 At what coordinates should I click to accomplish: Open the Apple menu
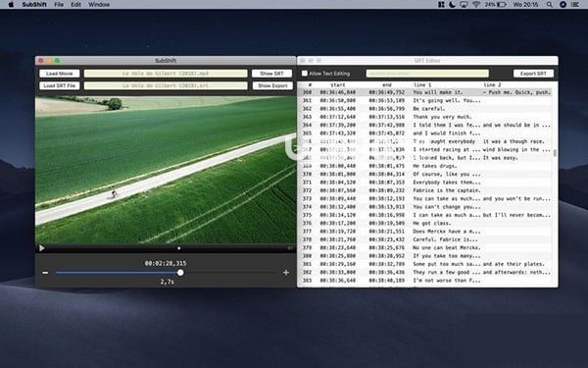pyautogui.click(x=11, y=5)
